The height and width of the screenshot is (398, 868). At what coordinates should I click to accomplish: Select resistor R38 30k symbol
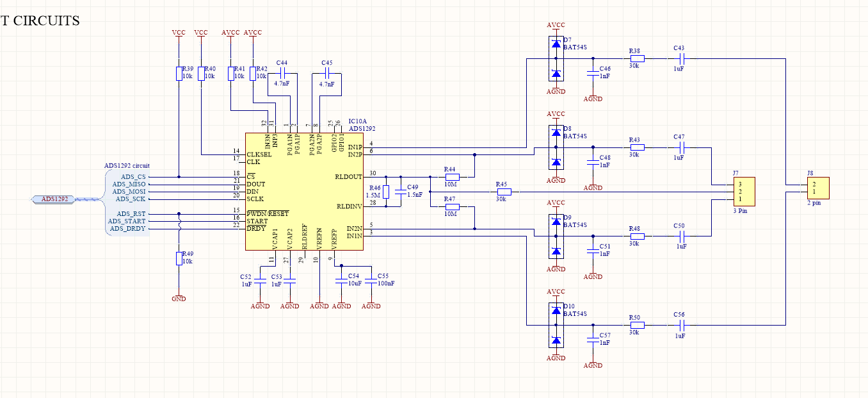coord(637,58)
